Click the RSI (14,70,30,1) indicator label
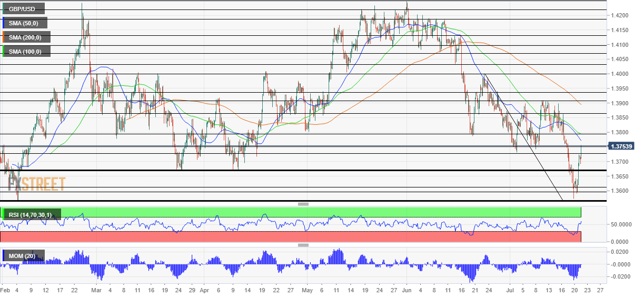Image resolution: width=644 pixels, height=297 pixels. 31,214
